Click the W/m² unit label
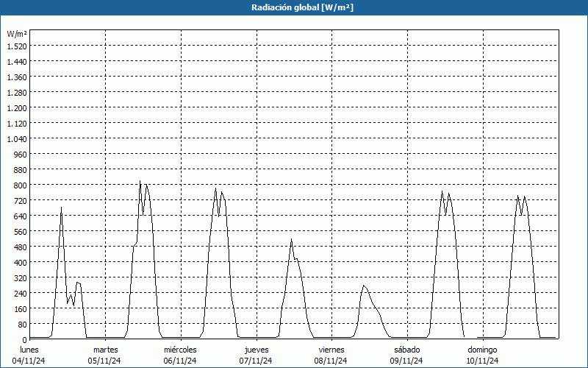This screenshot has height=368, width=588. (x=17, y=34)
